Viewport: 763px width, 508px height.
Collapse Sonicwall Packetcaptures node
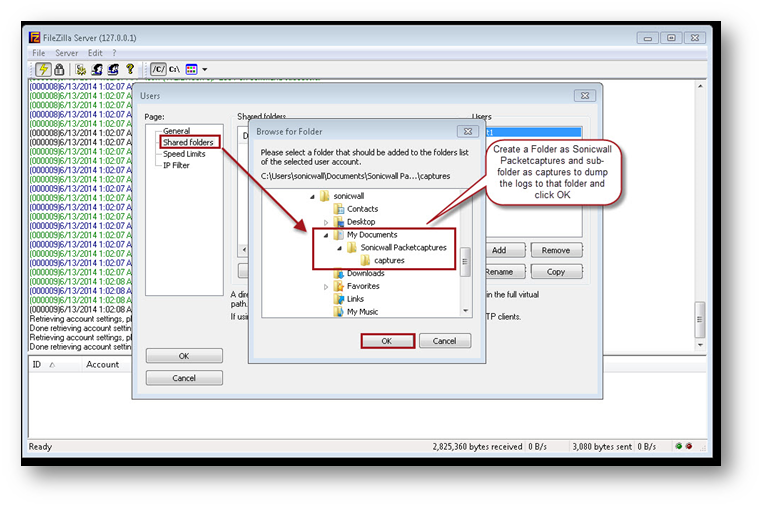[x=340, y=248]
